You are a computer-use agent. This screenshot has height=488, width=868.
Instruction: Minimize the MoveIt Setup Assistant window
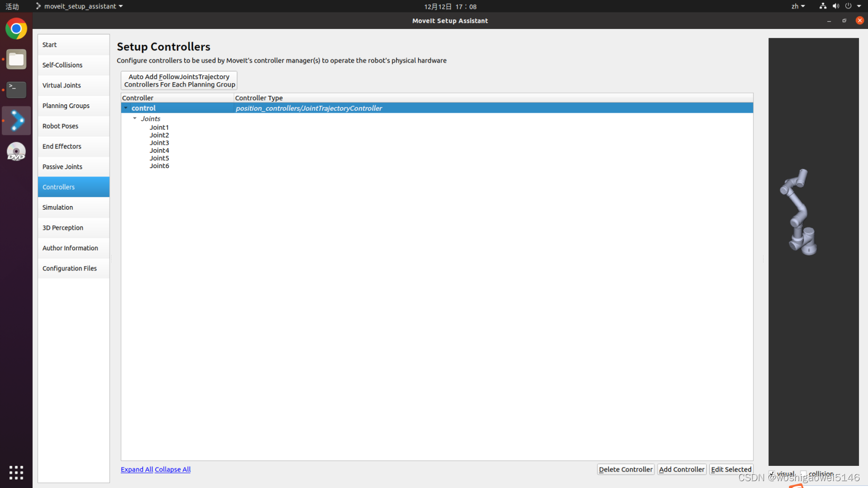tap(829, 21)
